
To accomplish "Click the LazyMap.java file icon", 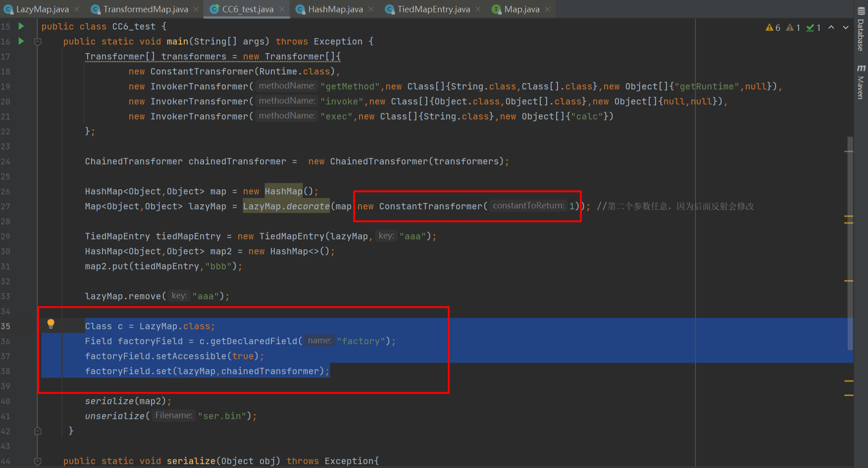I will [8, 9].
